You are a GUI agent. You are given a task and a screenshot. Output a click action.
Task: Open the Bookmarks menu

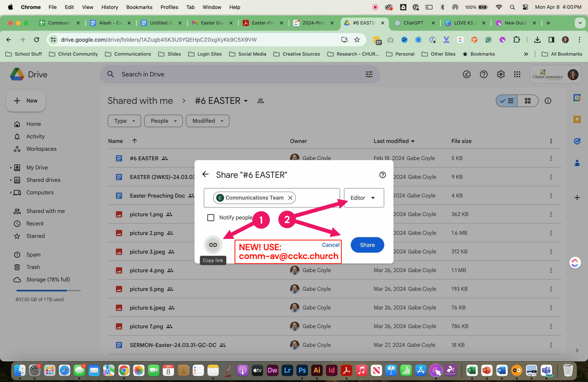tap(139, 7)
